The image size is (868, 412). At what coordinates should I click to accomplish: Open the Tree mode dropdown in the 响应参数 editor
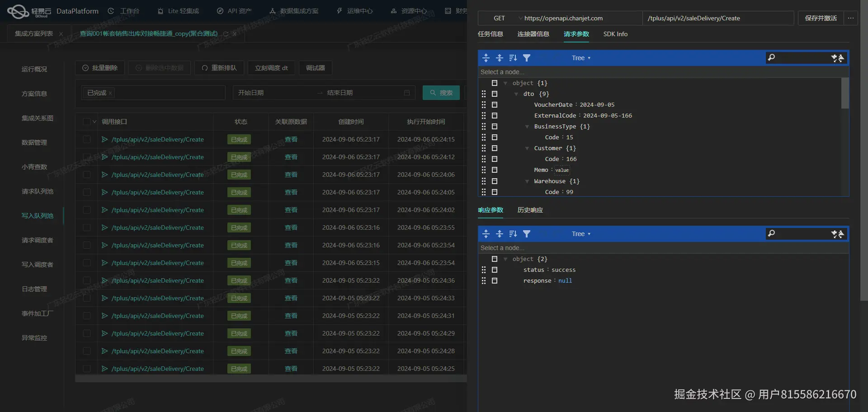pos(581,234)
